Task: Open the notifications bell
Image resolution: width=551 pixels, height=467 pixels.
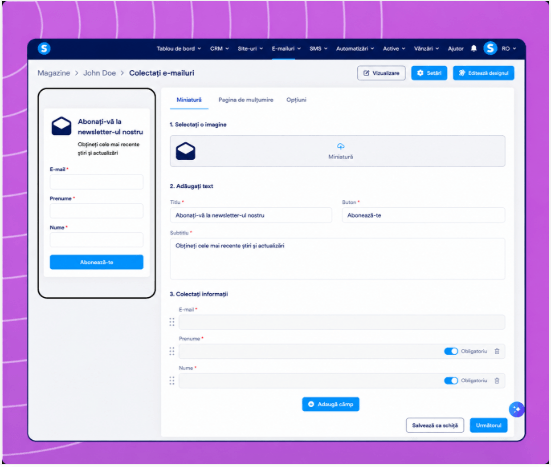Action: (x=474, y=48)
